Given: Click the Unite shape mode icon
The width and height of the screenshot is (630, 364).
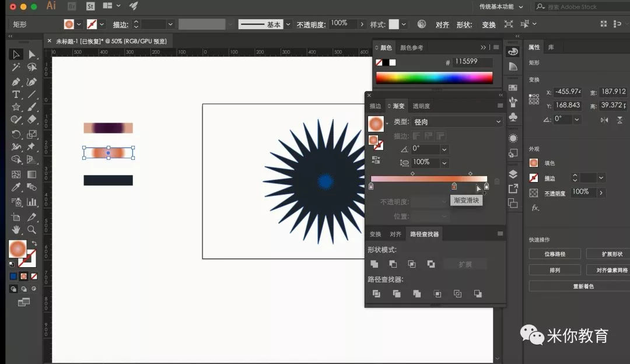Looking at the screenshot, I should [374, 264].
